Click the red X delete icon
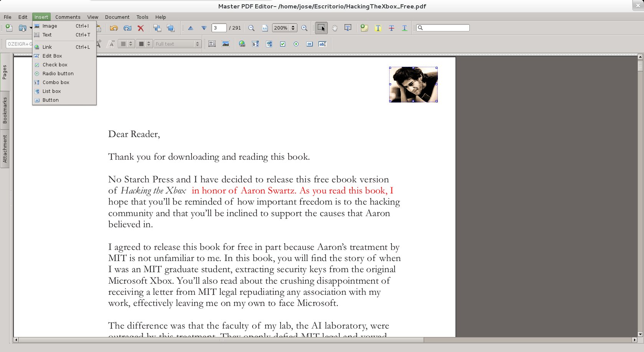 point(141,28)
